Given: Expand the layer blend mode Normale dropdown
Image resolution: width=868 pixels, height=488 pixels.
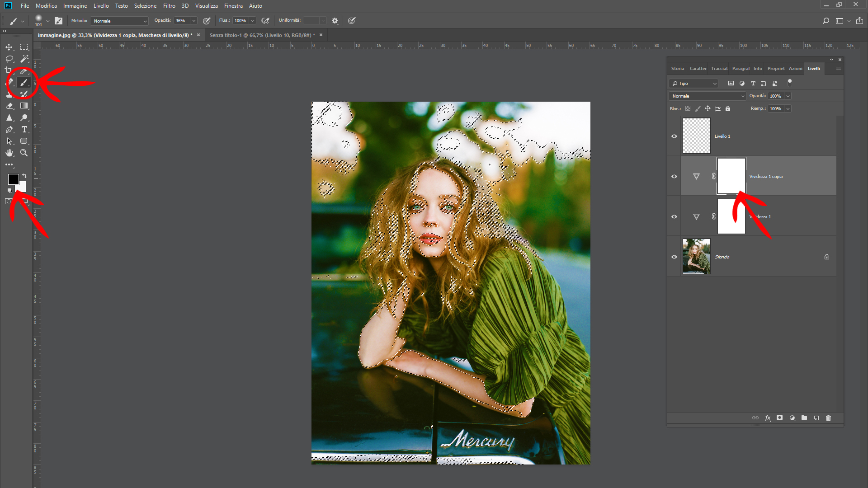Looking at the screenshot, I should tap(707, 96).
